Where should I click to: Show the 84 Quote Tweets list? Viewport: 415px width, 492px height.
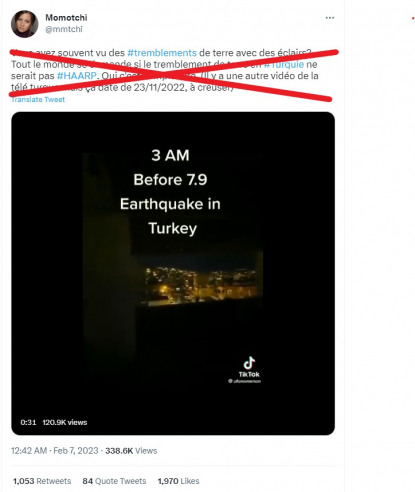click(114, 481)
